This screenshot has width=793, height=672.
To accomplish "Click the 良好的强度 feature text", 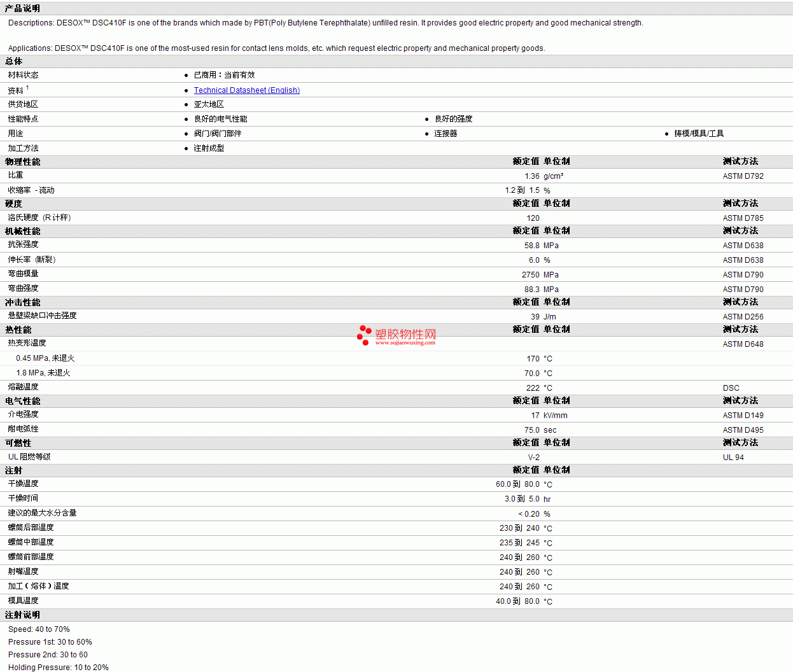I will pyautogui.click(x=453, y=119).
